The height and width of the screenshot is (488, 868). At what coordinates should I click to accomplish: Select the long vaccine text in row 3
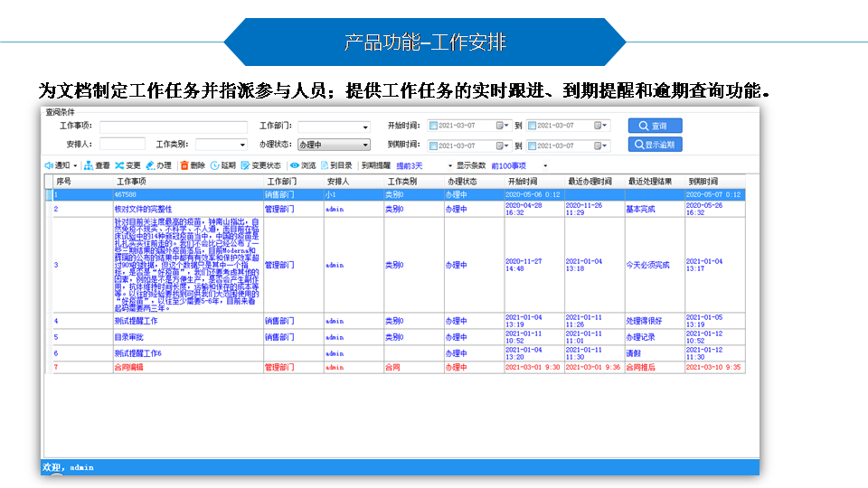[x=186, y=265]
